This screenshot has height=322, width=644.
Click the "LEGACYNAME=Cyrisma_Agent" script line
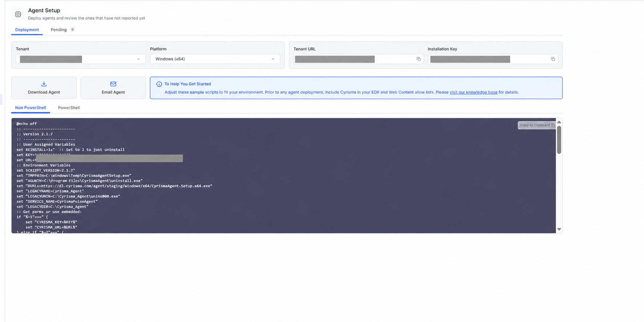50,191
